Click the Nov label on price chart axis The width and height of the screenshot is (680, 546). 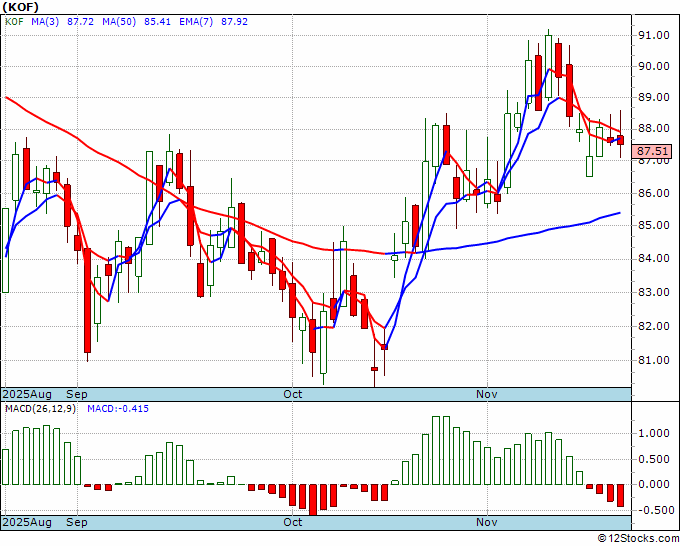487,394
